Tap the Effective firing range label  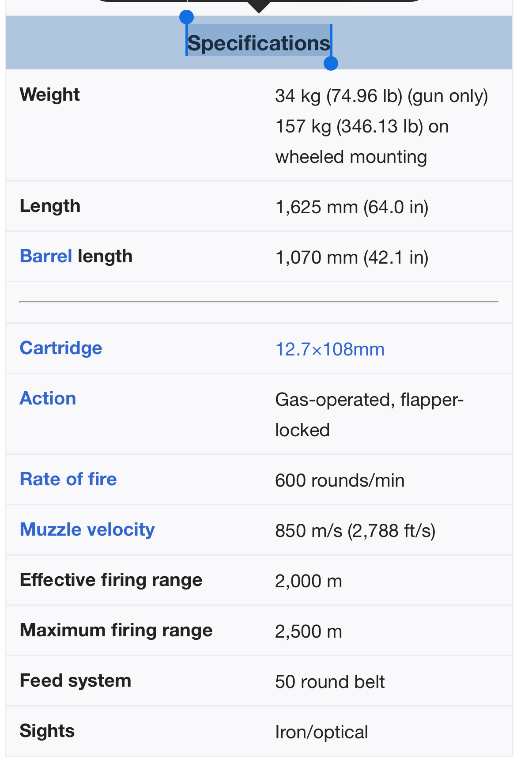111,580
